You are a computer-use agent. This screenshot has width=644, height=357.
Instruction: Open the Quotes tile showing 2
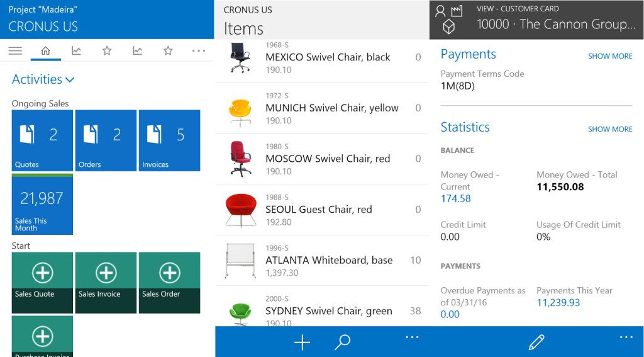click(42, 140)
